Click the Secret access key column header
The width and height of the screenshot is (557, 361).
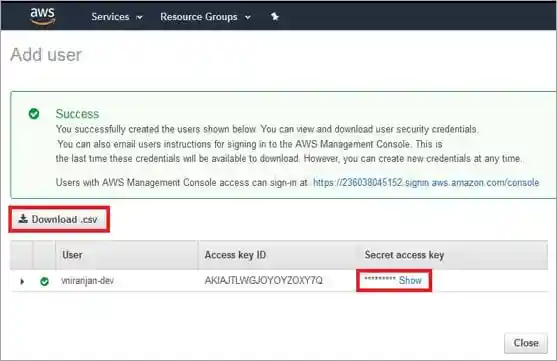pyautogui.click(x=453, y=255)
